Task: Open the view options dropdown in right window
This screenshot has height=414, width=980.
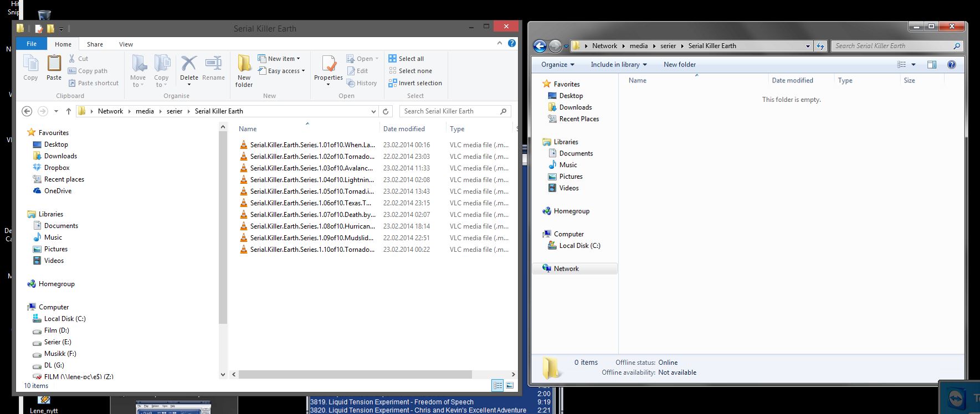Action: pyautogui.click(x=914, y=65)
